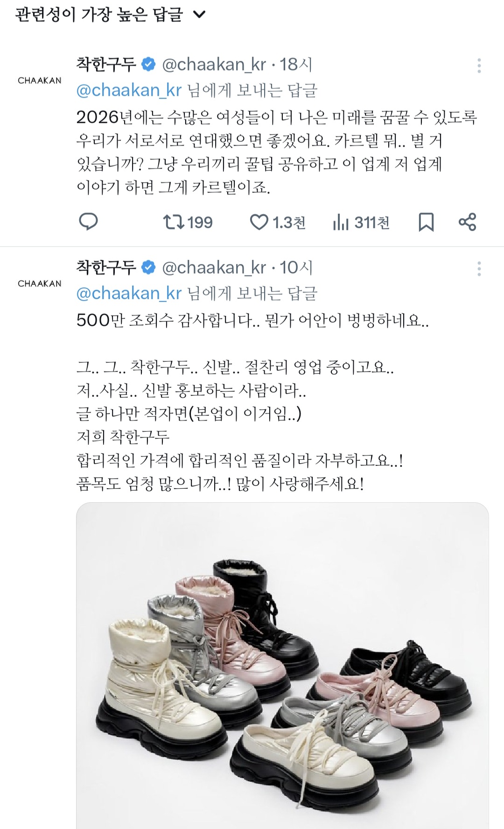504x829 pixels.
Task: Click the 18시 timestamp
Action: pos(296,64)
